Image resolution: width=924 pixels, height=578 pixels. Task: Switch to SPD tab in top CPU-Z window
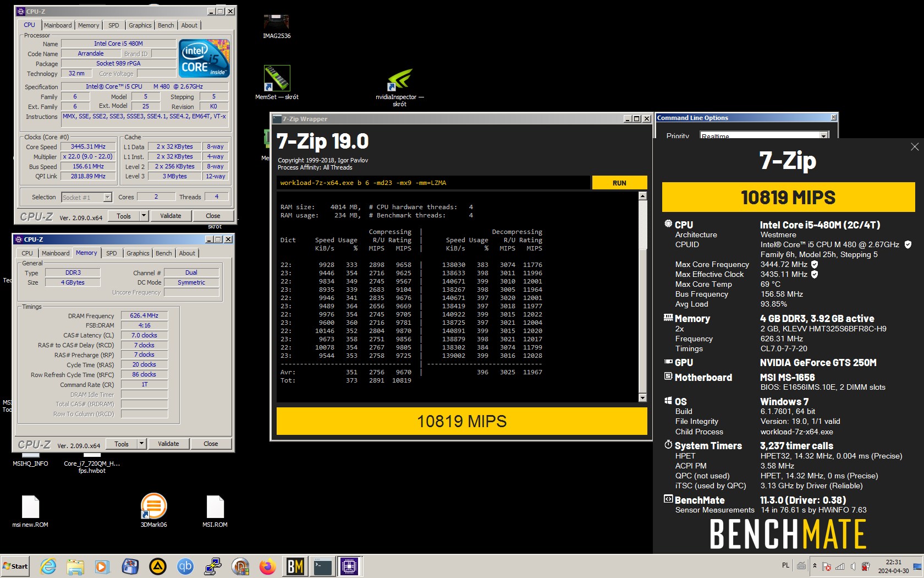tap(113, 25)
